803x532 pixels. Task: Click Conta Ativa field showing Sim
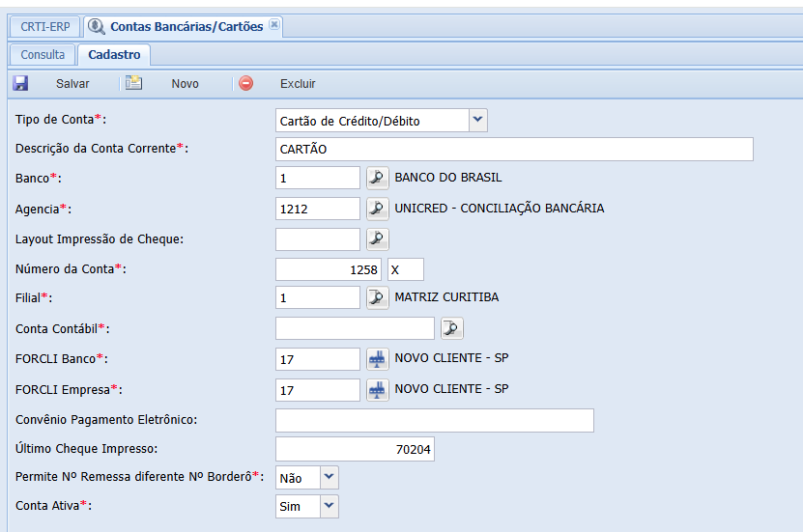[298, 506]
